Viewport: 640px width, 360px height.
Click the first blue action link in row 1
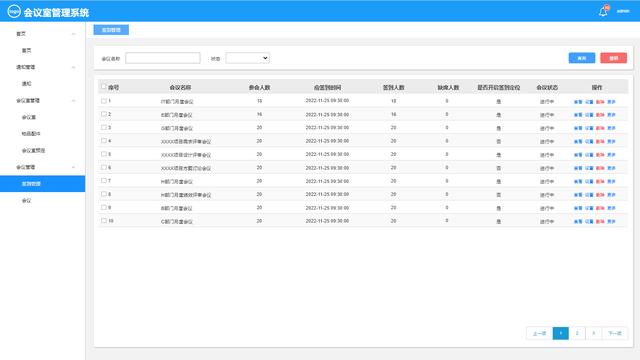(x=578, y=102)
